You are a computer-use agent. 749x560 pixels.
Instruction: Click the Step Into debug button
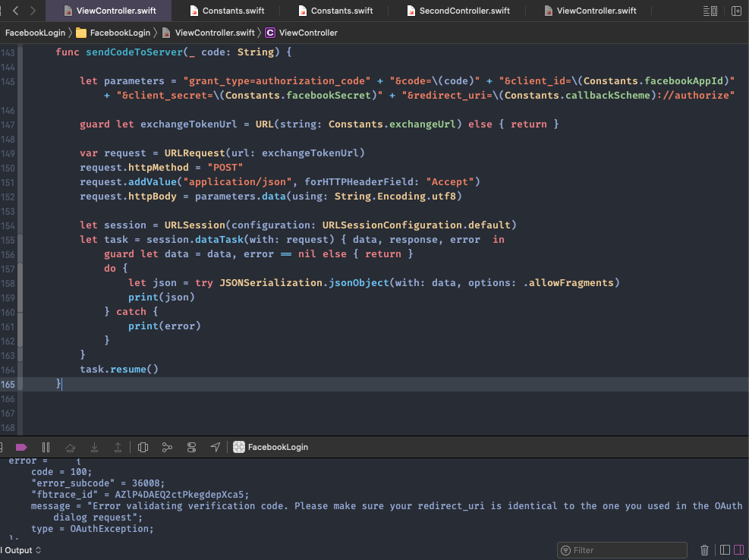[x=94, y=447]
